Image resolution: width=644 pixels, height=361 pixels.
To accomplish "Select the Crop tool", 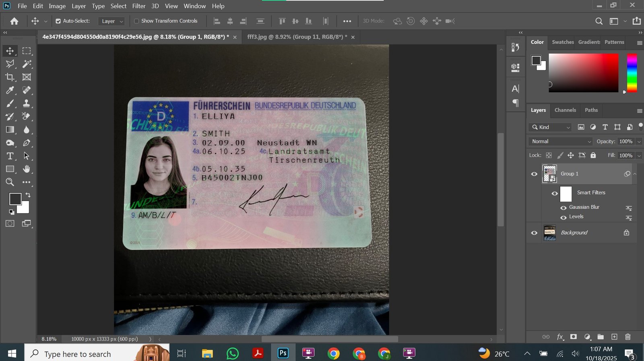I will 10,77.
